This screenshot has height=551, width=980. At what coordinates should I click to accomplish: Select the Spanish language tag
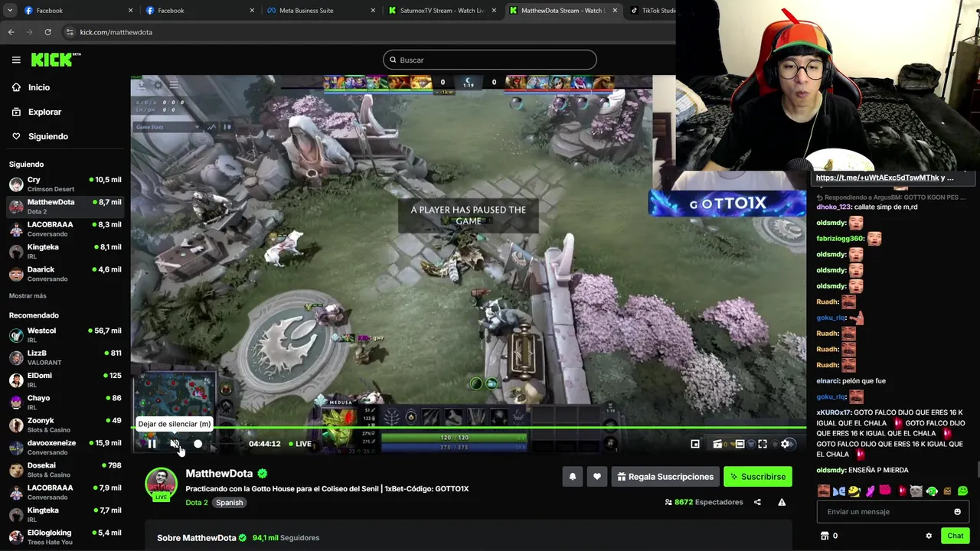click(229, 503)
